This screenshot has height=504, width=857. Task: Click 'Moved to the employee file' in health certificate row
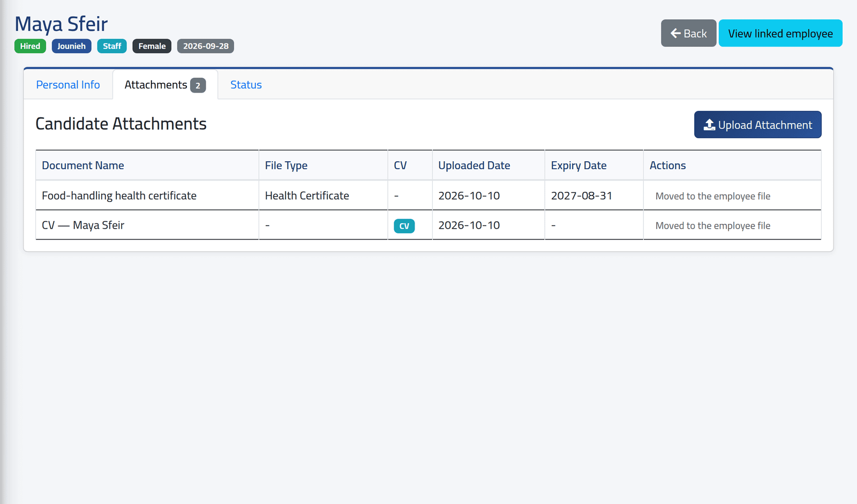(713, 196)
